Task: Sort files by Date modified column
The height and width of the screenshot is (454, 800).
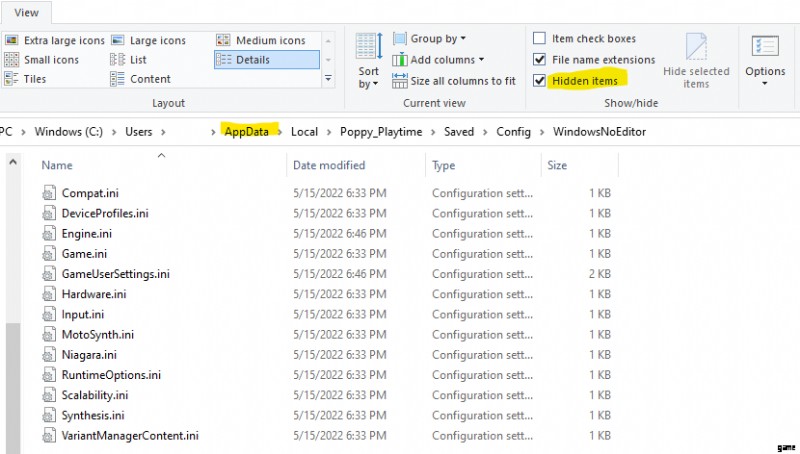Action: click(329, 165)
